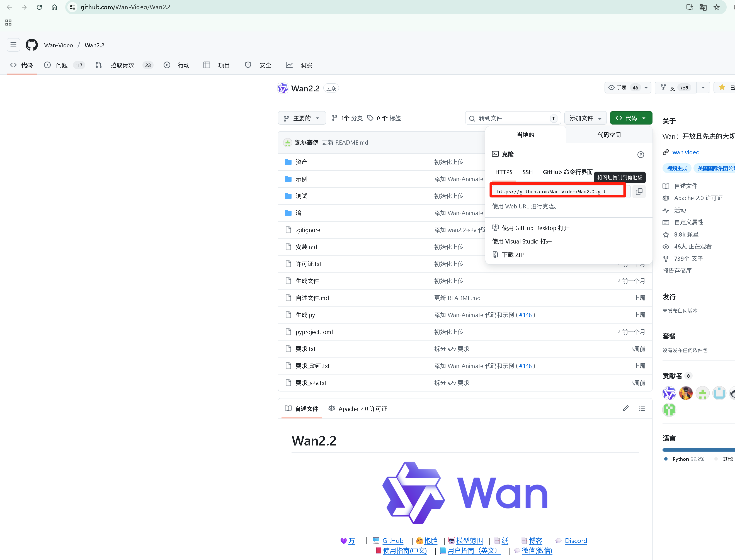Open the 主要的 branch selector dropdown

pyautogui.click(x=302, y=118)
